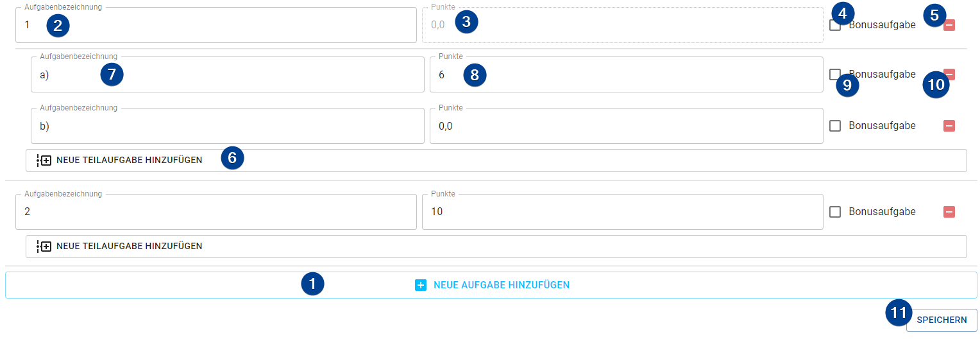Delete subtask a) using red minus icon
This screenshot has height=339, width=980.
tap(949, 74)
